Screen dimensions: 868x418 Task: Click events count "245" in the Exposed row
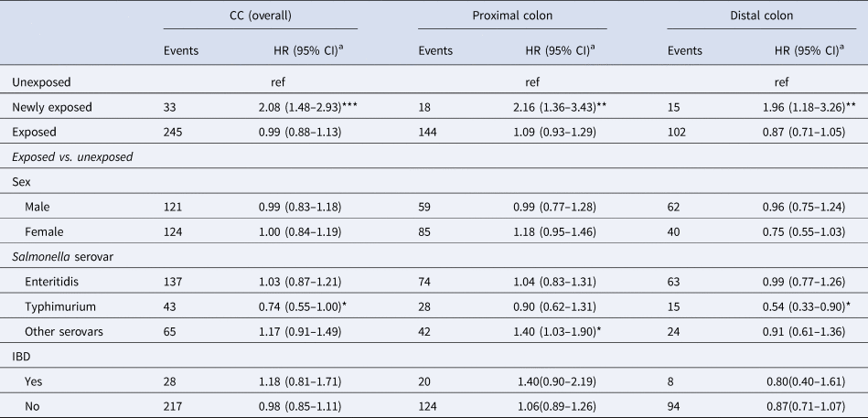pyautogui.click(x=174, y=132)
